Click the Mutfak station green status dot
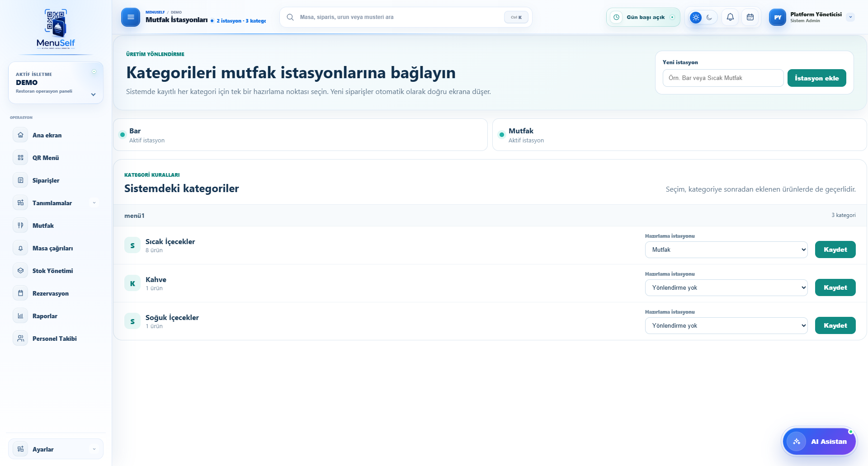868x466 pixels. [502, 135]
